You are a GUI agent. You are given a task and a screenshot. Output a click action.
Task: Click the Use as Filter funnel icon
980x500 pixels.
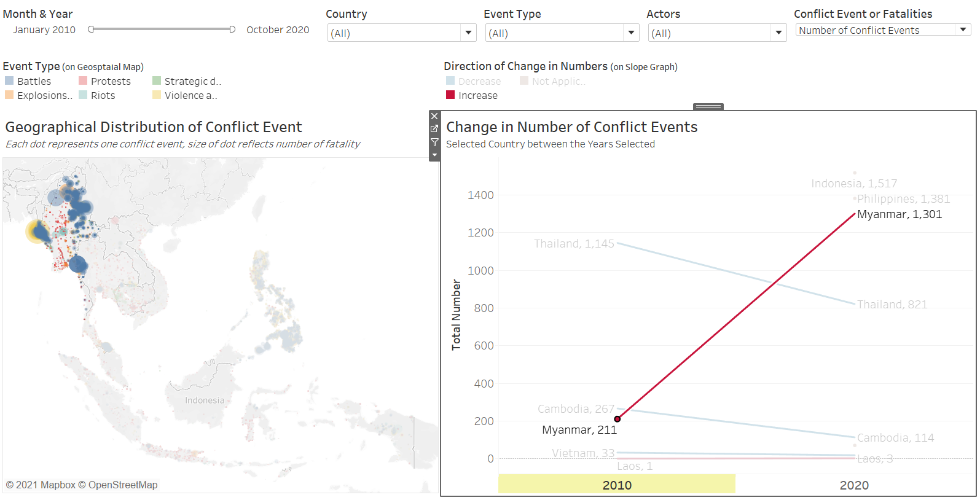434,143
